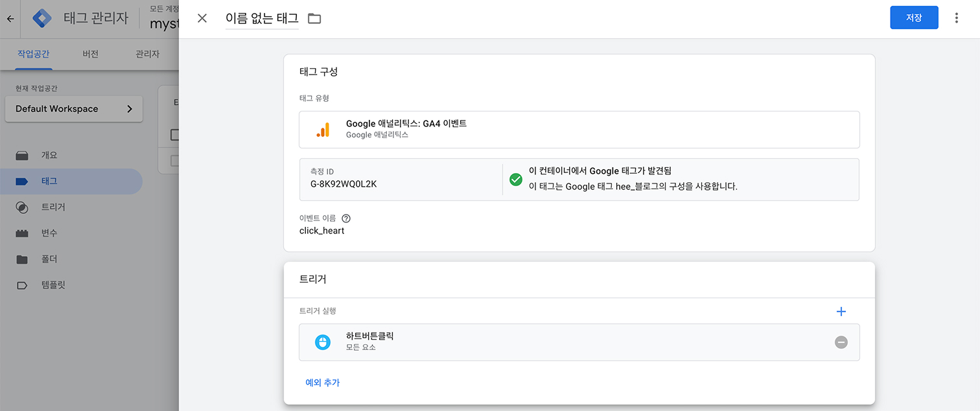This screenshot has width=980, height=411.
Task: Switch to the 관리자 tab
Action: click(x=148, y=54)
